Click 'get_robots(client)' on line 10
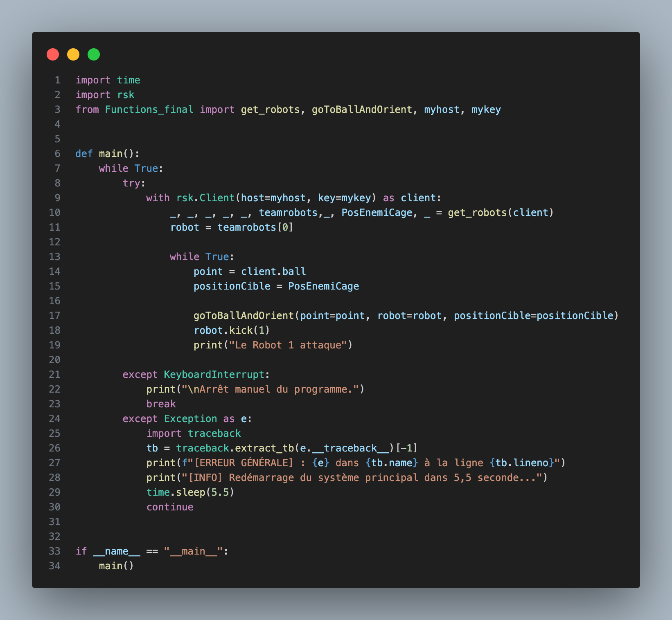 501,213
